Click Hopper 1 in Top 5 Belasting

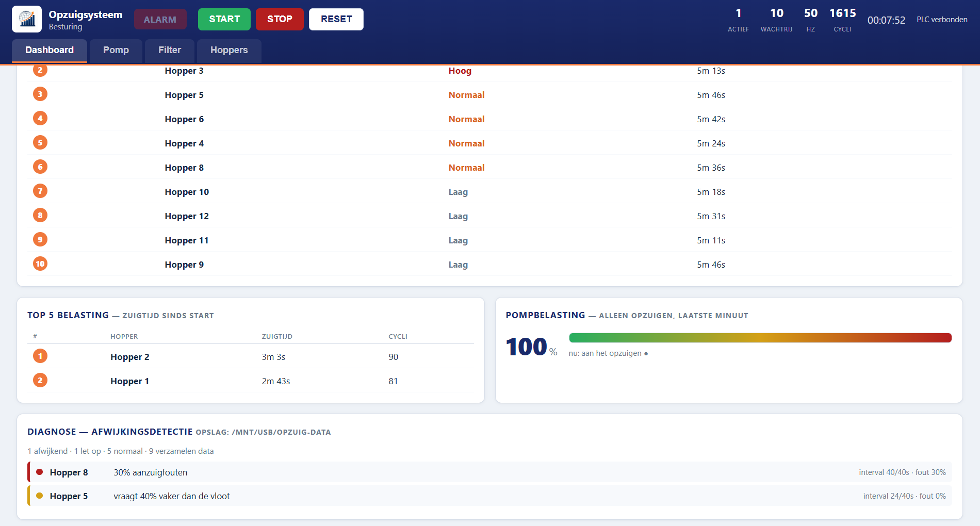pos(130,381)
